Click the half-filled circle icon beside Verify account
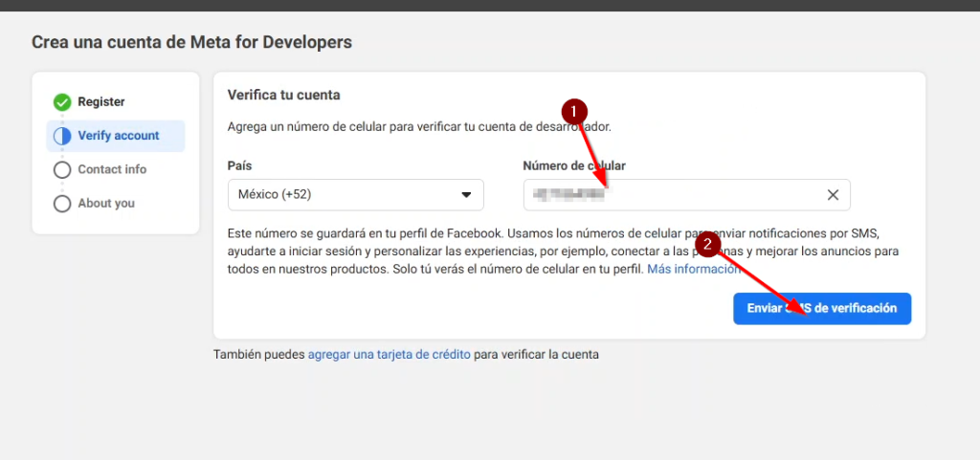 (x=62, y=136)
